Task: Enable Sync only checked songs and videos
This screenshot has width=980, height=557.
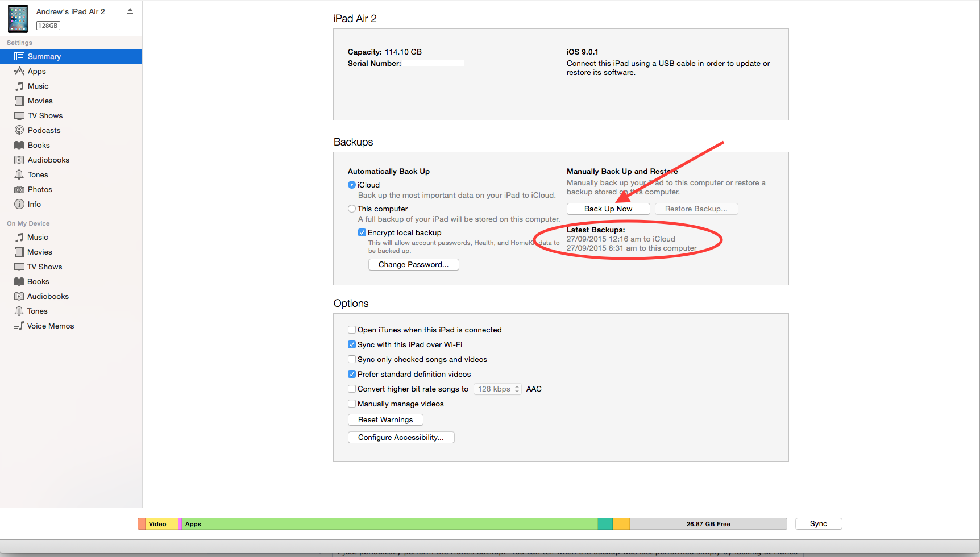Action: pyautogui.click(x=352, y=359)
